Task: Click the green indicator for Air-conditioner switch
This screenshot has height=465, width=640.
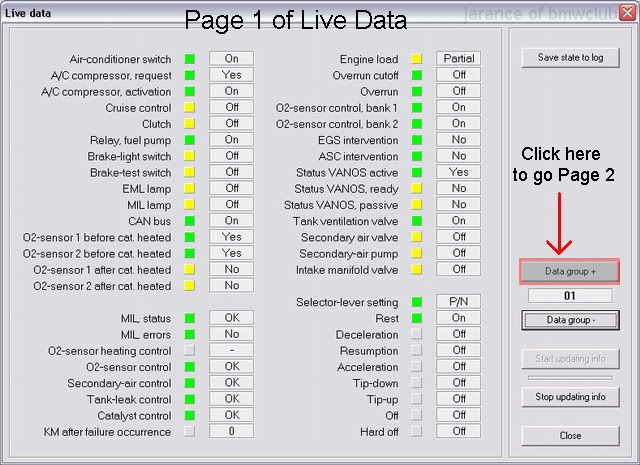Action: click(189, 59)
